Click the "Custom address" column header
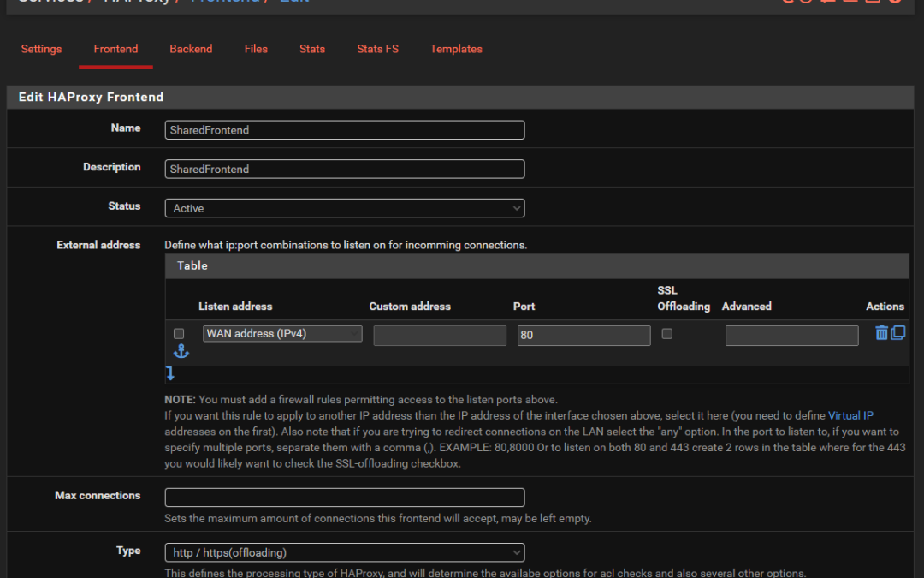Screen dimensions: 924x578 (x=410, y=307)
